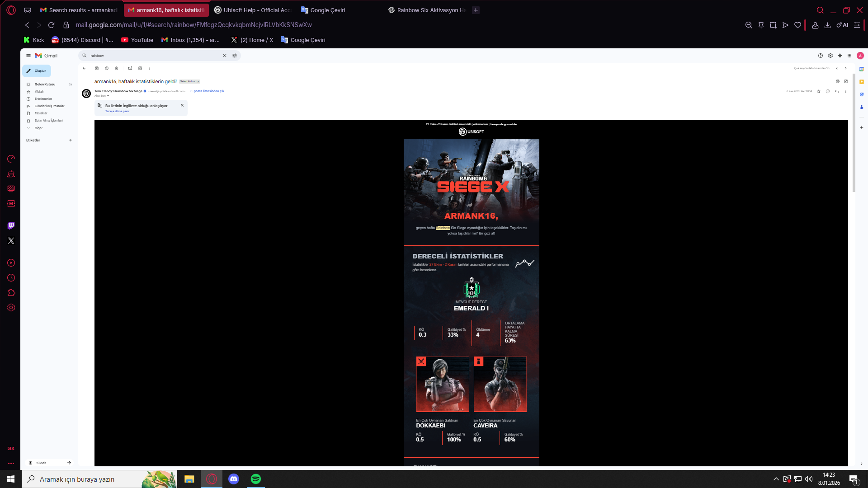Open the Yükselt upgrade option
Screen dimensions: 868x488
coord(50,463)
